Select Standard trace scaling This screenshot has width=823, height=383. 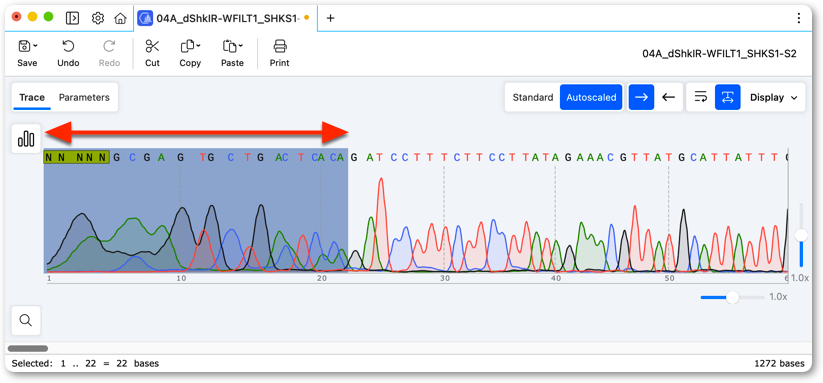pos(533,97)
